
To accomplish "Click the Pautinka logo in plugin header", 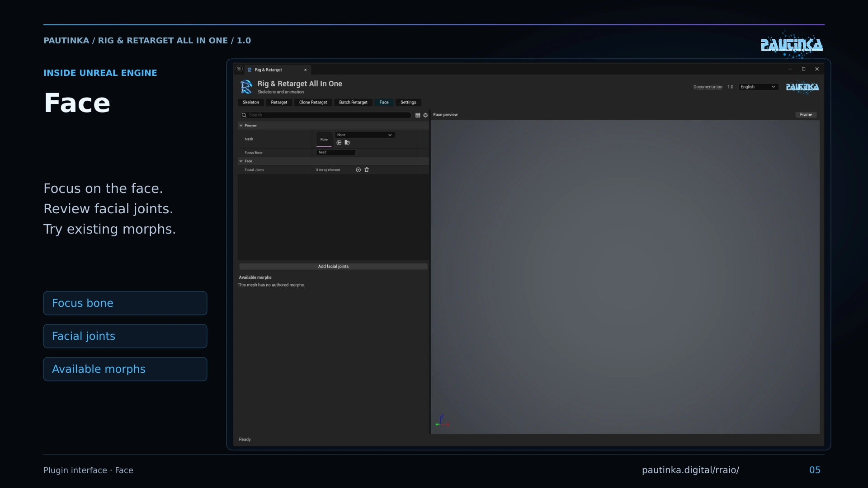I will pos(802,87).
